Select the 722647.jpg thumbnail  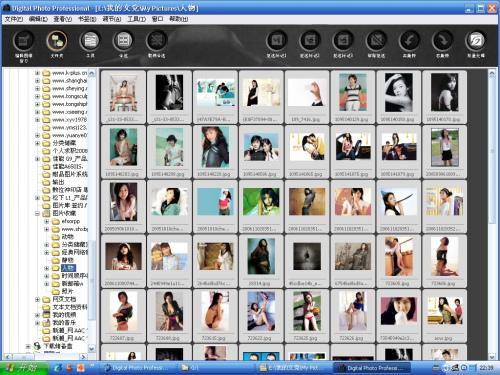point(123,316)
